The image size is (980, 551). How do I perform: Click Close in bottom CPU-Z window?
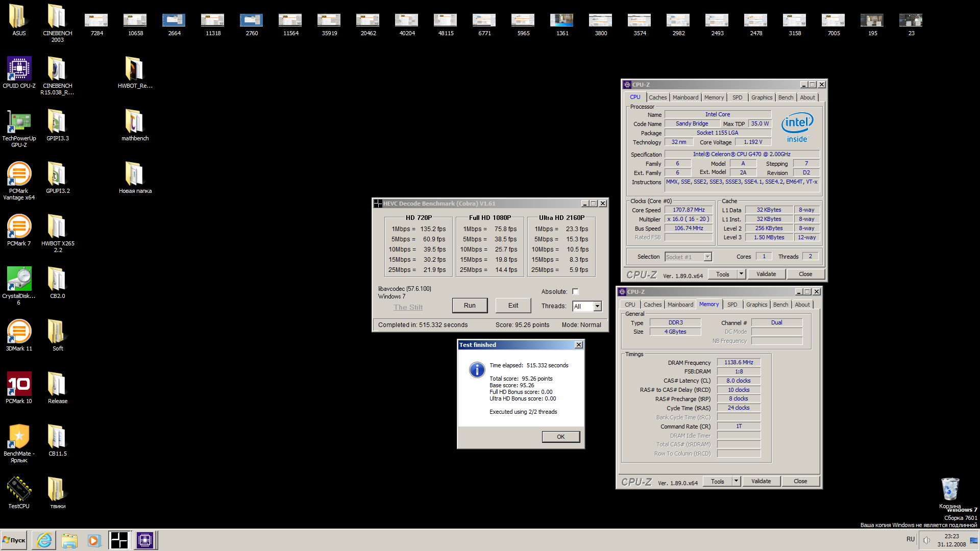pos(800,481)
